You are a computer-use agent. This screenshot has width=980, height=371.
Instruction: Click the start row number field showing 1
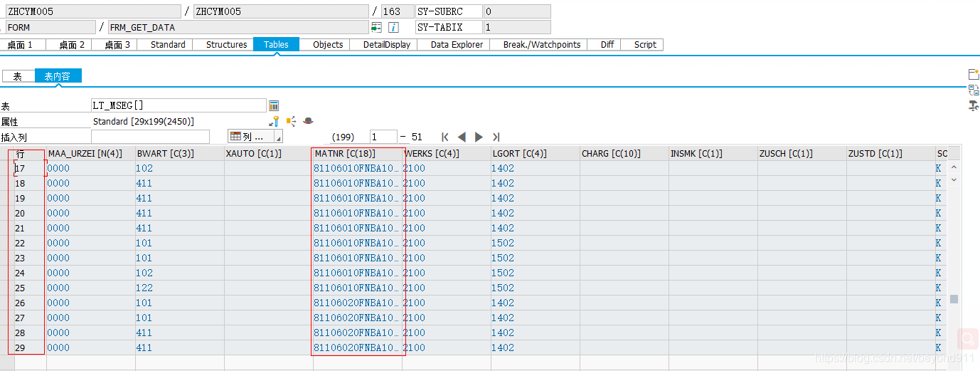pos(383,137)
